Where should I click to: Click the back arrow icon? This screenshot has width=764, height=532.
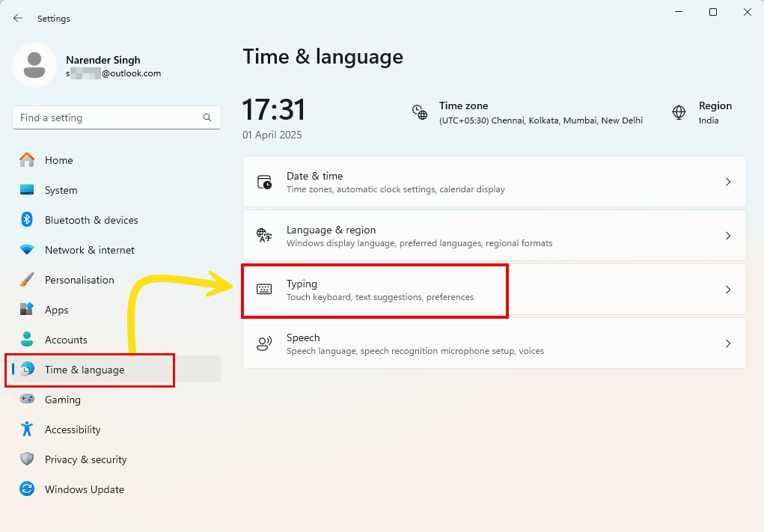coord(18,18)
